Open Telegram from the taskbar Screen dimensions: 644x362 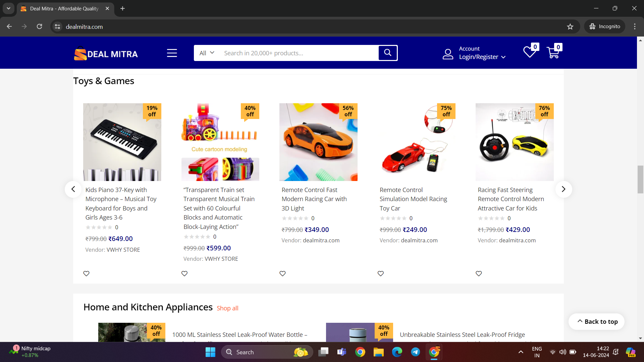(415, 352)
